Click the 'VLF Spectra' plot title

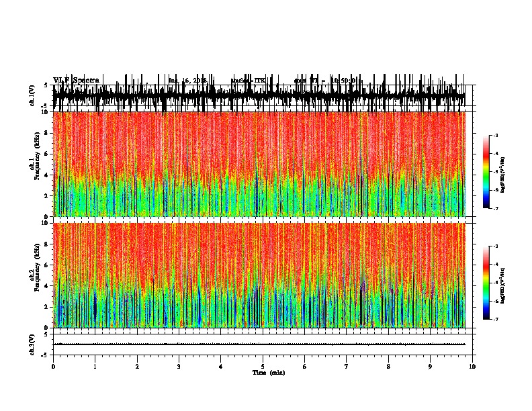pos(76,81)
